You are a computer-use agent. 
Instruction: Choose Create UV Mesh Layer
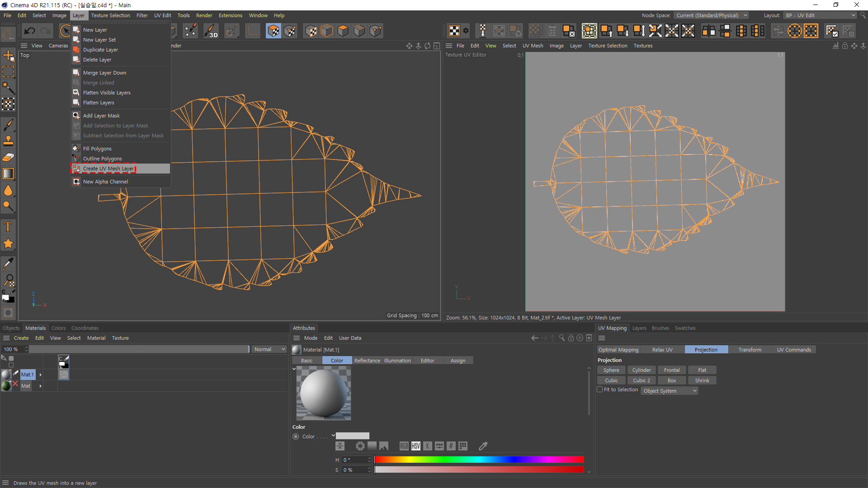pyautogui.click(x=108, y=169)
